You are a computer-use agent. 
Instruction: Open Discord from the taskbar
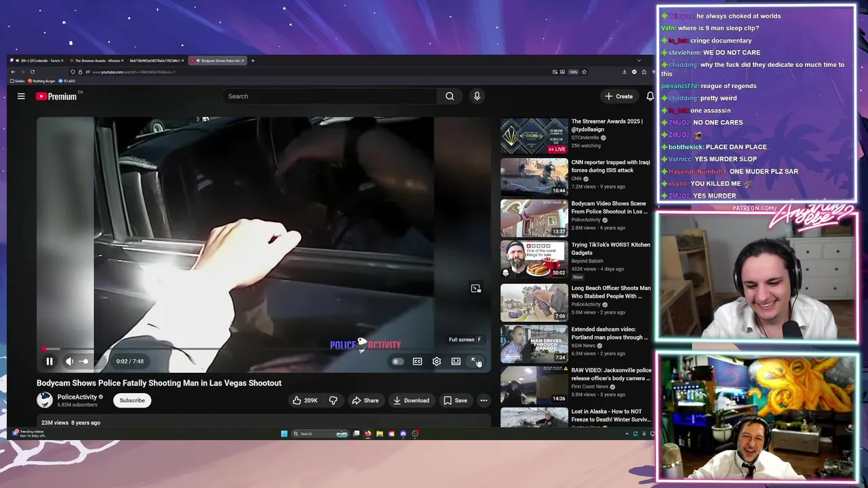coord(403,434)
